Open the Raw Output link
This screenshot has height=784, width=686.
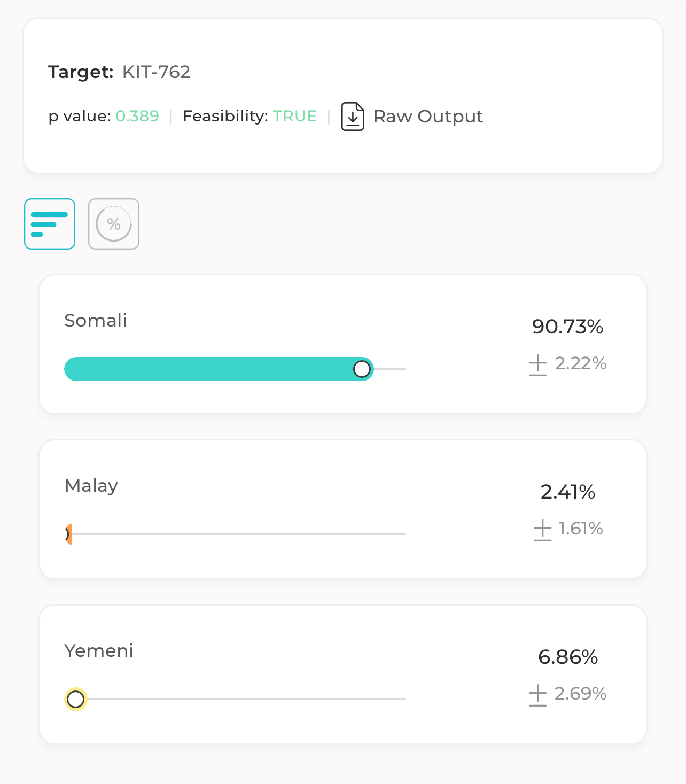(x=428, y=117)
